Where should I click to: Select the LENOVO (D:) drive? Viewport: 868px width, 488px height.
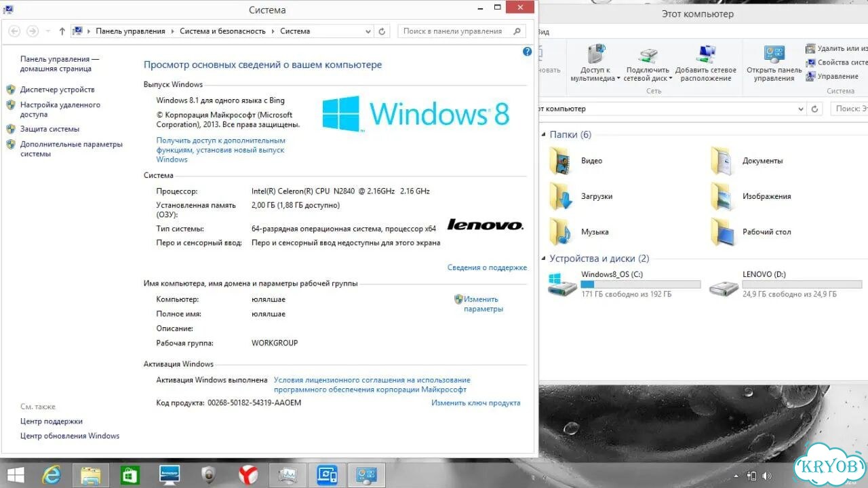coord(785,284)
